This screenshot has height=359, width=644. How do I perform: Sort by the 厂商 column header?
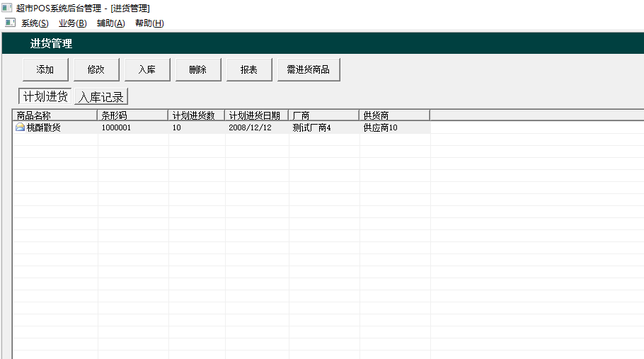click(x=324, y=115)
